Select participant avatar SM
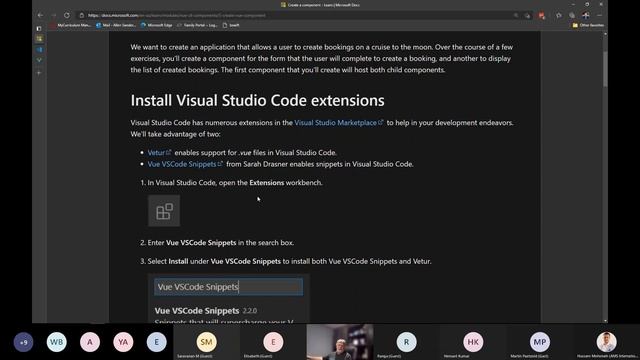This screenshot has width=640, height=360. pos(207,342)
